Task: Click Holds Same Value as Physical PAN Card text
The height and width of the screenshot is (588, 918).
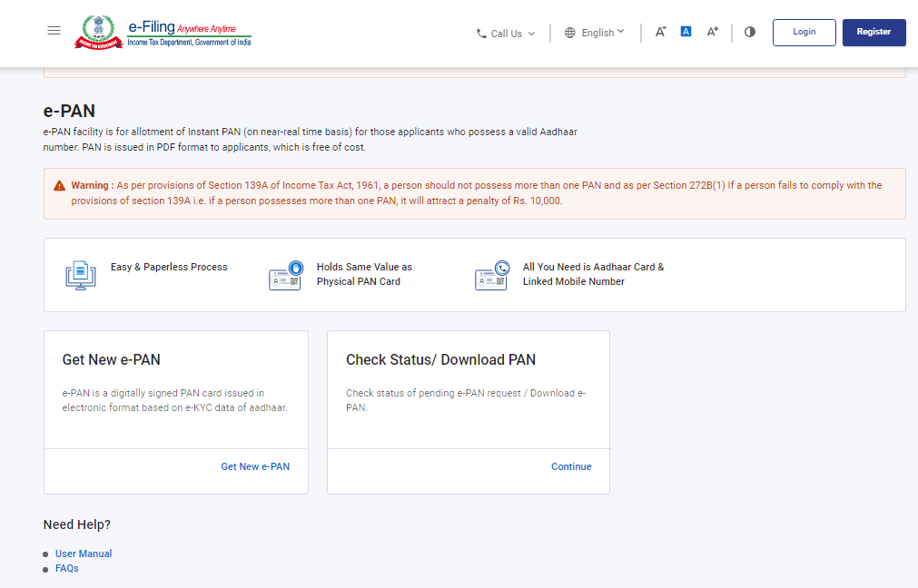Action: (x=364, y=274)
